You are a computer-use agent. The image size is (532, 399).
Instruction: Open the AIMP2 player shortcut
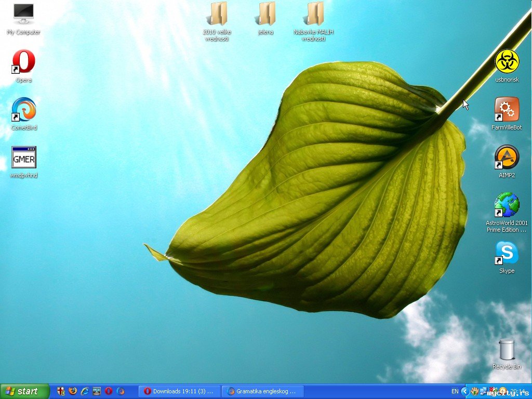(507, 157)
